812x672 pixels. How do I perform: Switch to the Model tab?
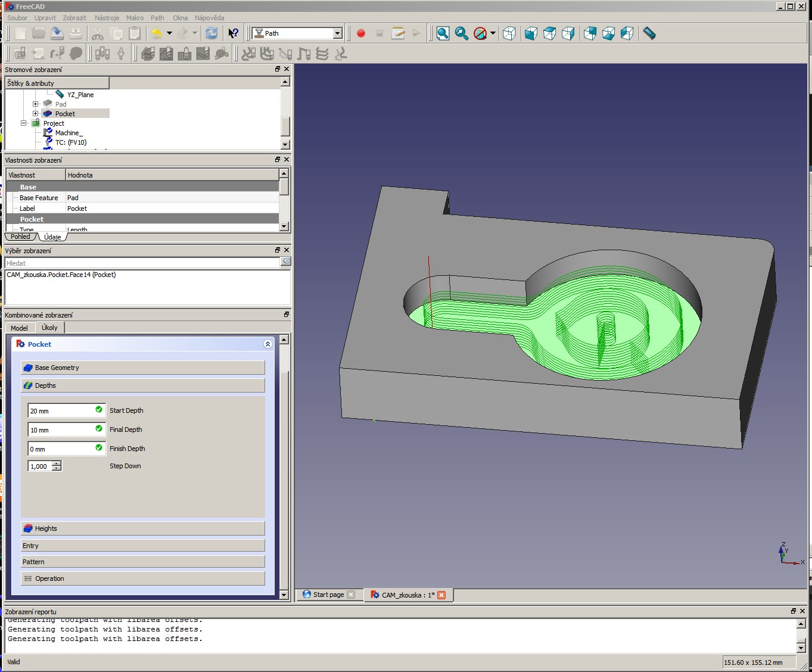[19, 328]
